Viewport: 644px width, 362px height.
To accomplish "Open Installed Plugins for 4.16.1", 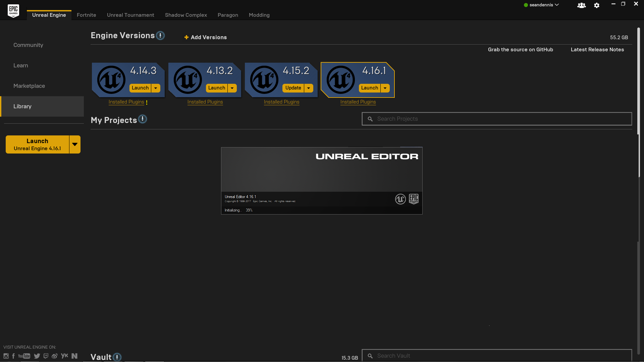I will [358, 102].
